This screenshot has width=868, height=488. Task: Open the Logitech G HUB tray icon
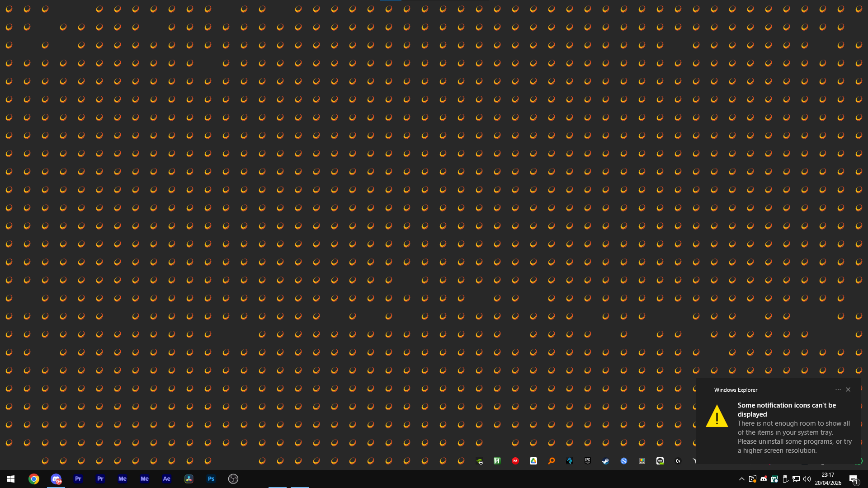[678, 461]
